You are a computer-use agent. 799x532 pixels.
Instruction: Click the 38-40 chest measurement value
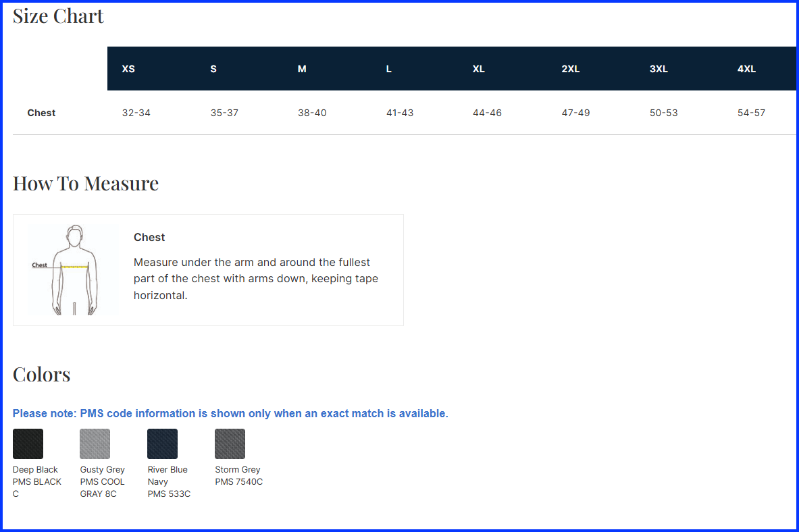click(x=312, y=113)
